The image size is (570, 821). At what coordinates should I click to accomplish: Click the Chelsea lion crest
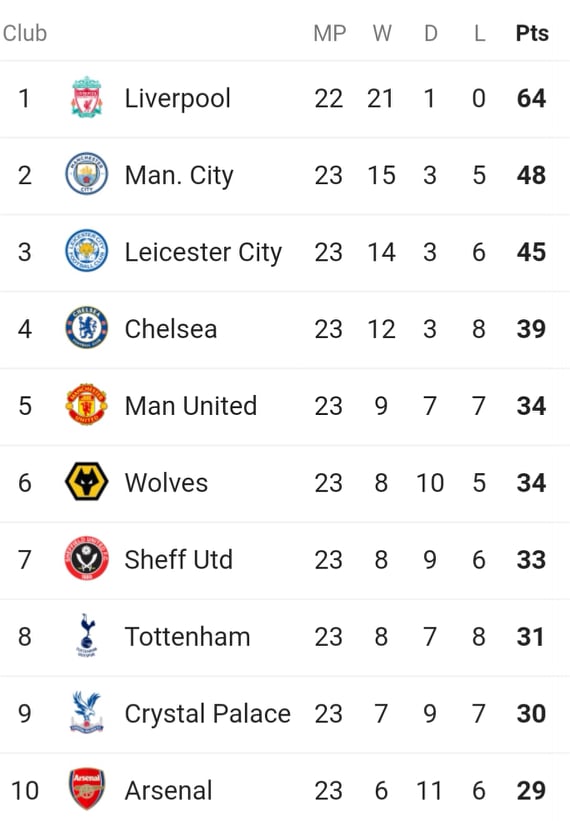tap(87, 328)
